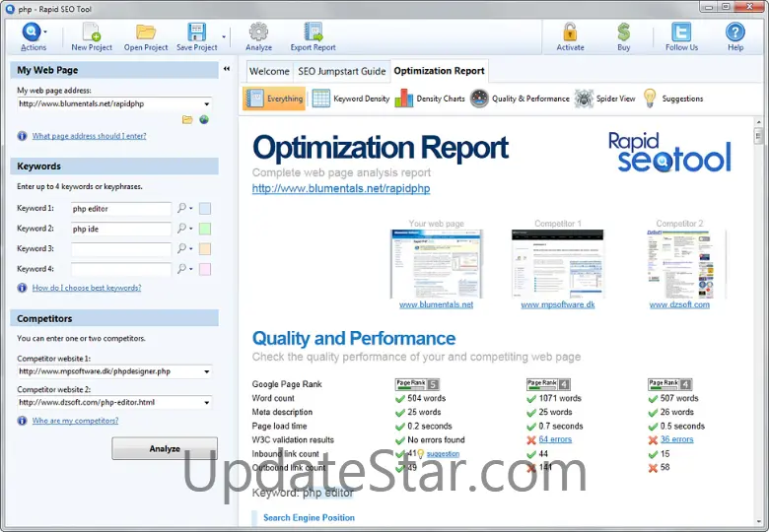The height and width of the screenshot is (532, 769).
Task: Click the Save Project disk icon
Action: click(196, 33)
